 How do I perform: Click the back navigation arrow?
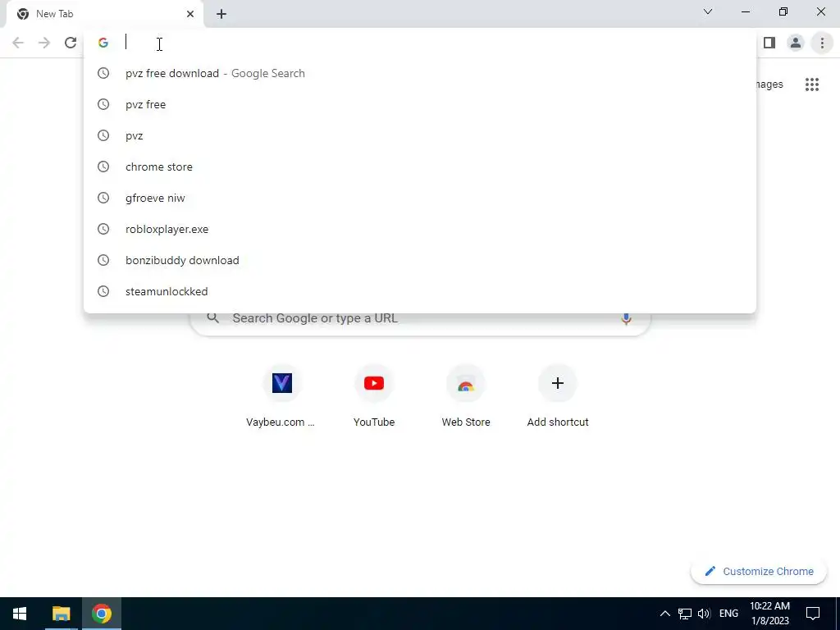[18, 43]
